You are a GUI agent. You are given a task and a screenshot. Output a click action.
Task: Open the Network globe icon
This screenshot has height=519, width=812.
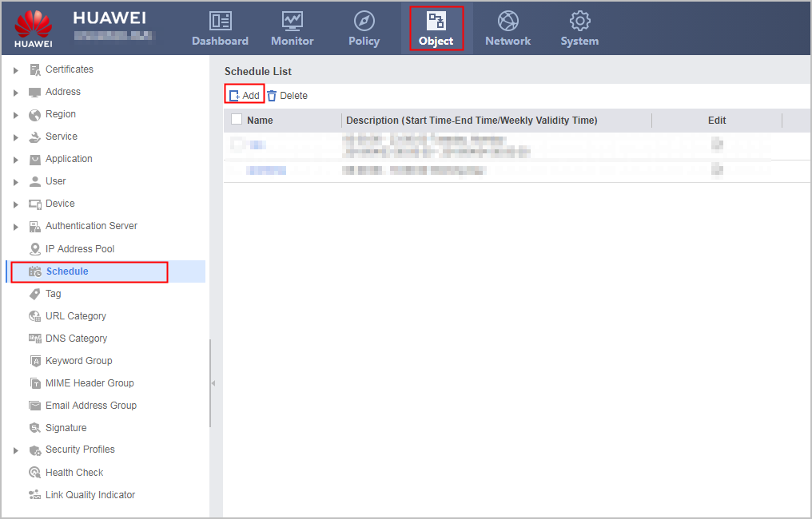click(508, 22)
